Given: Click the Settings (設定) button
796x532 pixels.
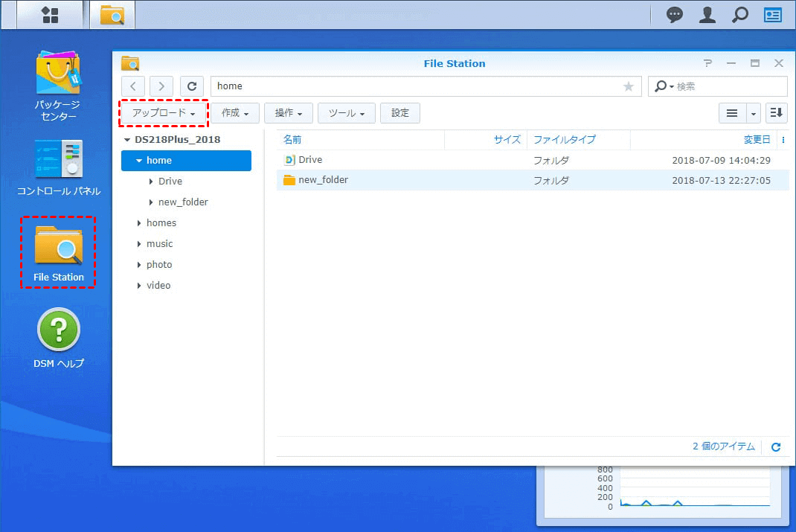Looking at the screenshot, I should pyautogui.click(x=400, y=113).
